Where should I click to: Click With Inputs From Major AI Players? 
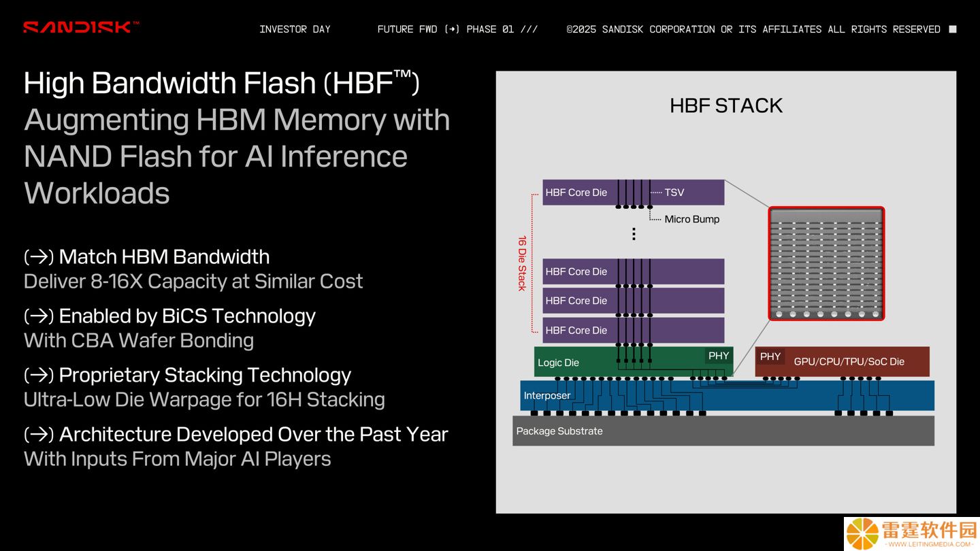click(177, 458)
